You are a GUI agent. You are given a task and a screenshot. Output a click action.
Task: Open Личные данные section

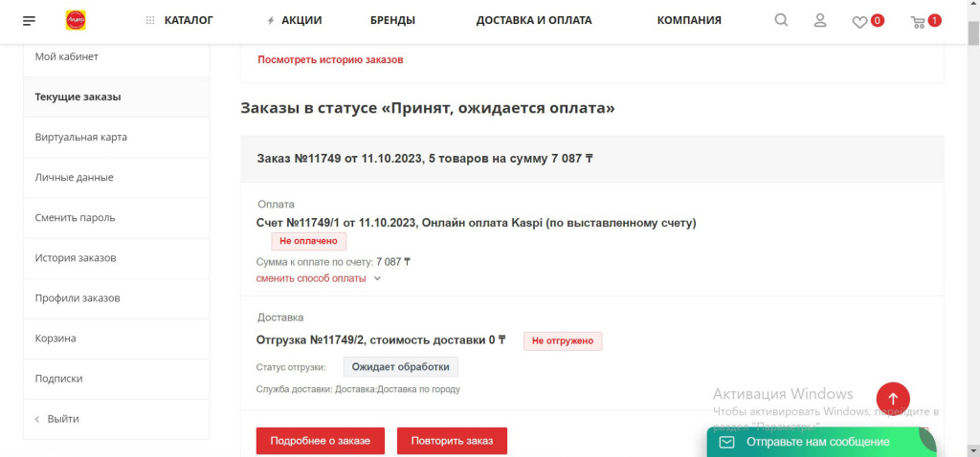click(x=116, y=177)
